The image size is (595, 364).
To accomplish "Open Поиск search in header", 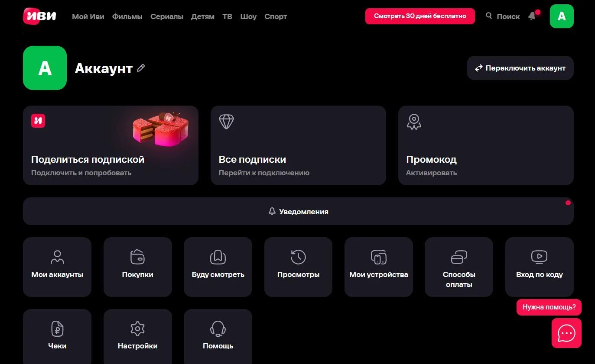I will [x=503, y=16].
